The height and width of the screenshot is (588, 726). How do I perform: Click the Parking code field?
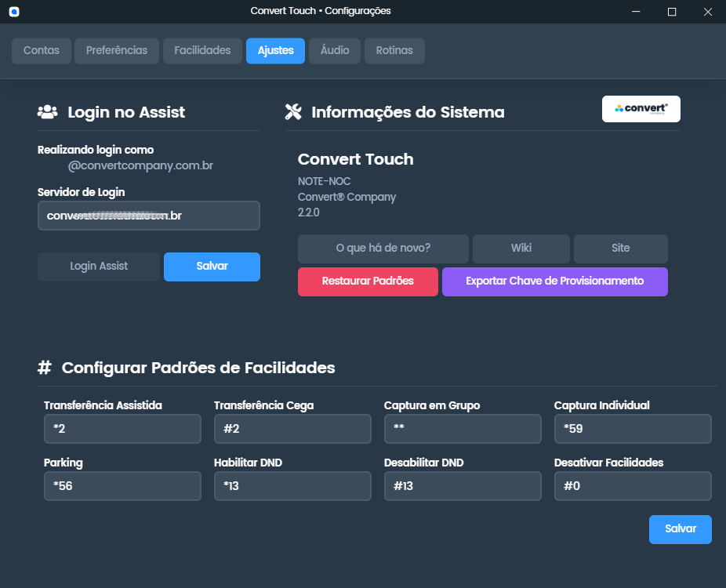pyautogui.click(x=122, y=486)
